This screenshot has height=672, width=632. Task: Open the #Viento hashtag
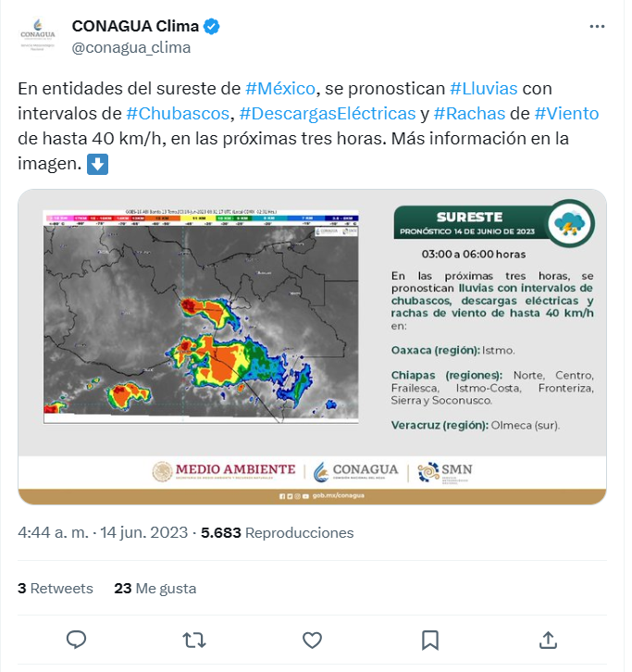coord(566,115)
